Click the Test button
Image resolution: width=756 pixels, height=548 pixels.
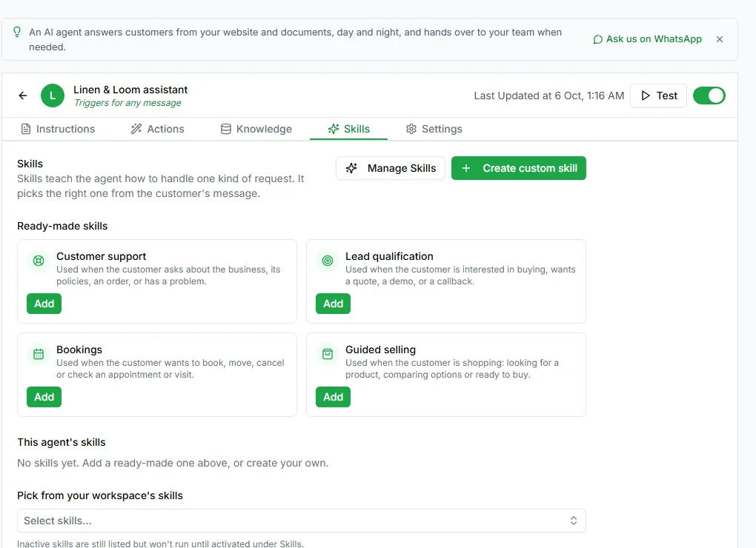[x=659, y=96]
